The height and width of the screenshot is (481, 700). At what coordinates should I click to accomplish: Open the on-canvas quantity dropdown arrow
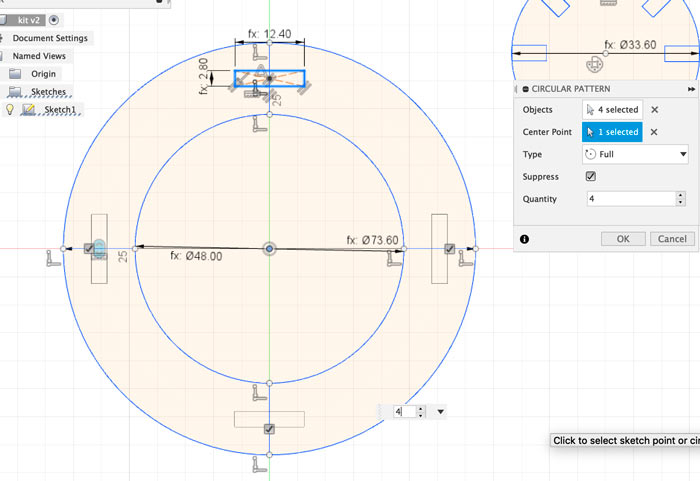[x=441, y=412]
